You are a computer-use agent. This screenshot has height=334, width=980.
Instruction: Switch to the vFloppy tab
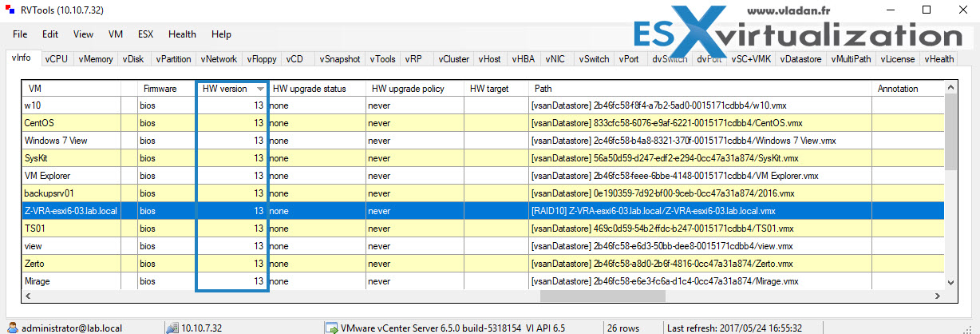(262, 58)
